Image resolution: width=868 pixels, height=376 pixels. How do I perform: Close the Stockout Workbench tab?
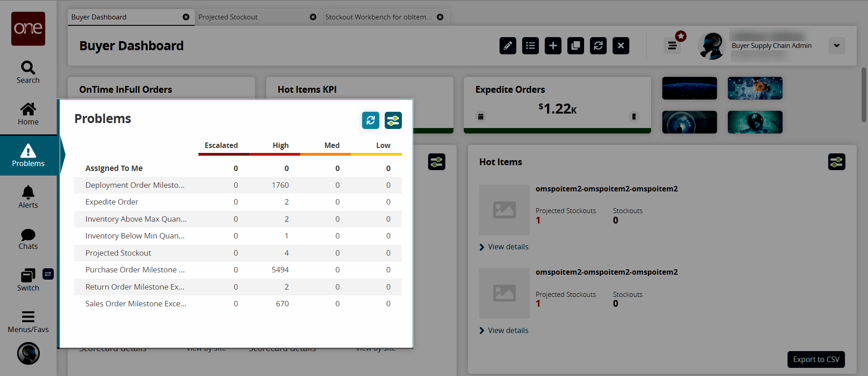tap(440, 17)
